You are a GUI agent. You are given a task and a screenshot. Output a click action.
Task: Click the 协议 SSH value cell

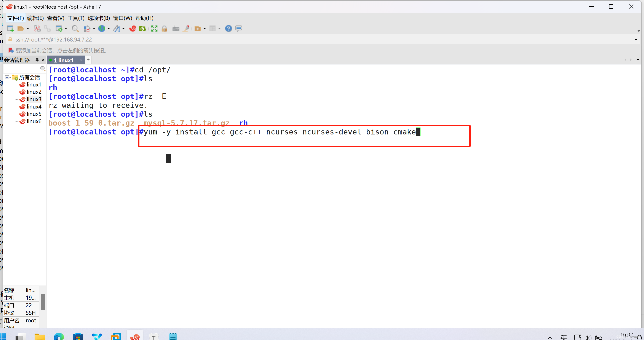[32, 313]
